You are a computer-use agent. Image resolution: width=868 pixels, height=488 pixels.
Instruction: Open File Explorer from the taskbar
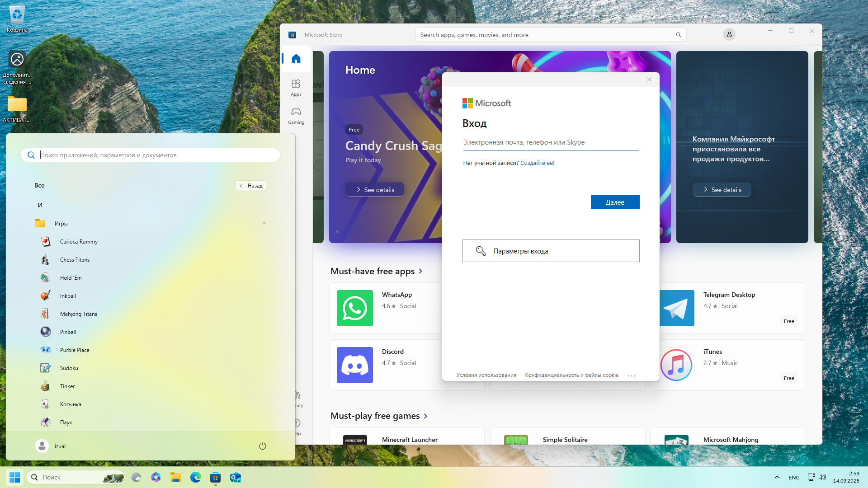point(176,477)
